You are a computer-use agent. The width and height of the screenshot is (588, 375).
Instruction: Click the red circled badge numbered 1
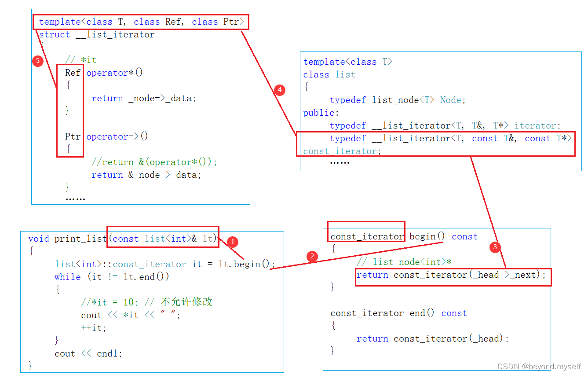click(x=232, y=242)
